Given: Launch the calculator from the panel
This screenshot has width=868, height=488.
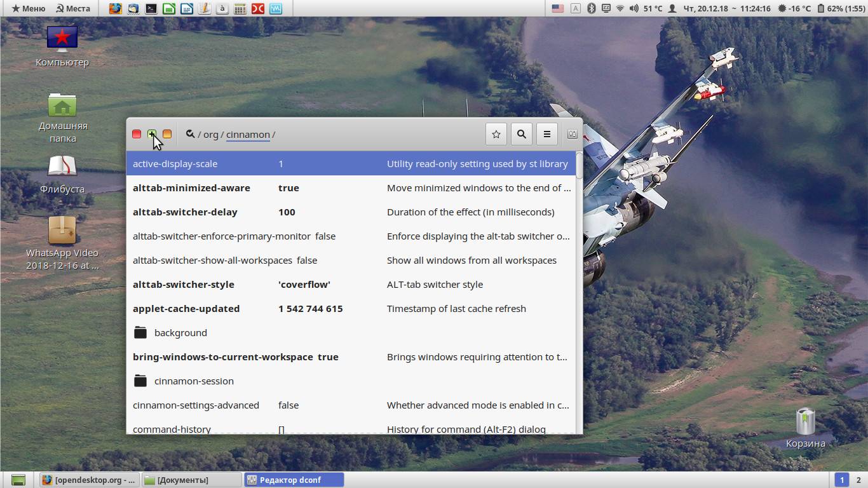Looking at the screenshot, I should 240,8.
